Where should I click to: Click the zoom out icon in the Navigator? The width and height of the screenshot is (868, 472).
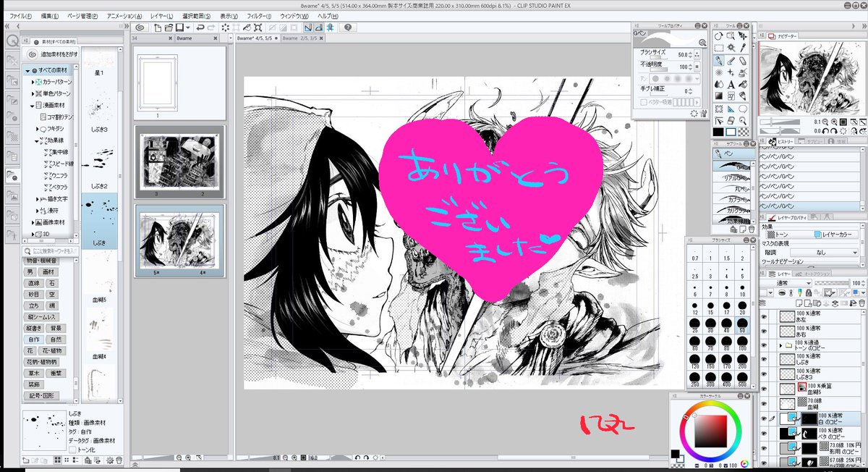click(x=825, y=122)
